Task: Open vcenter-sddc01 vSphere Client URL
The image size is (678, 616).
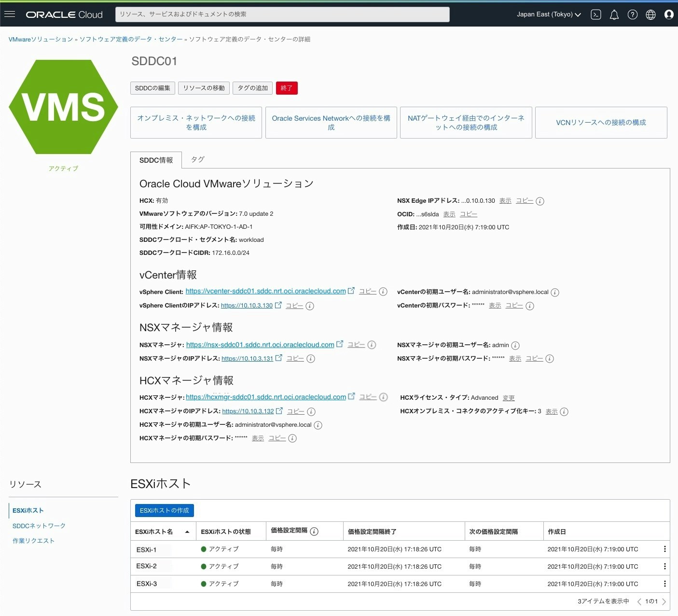Action: pos(265,291)
